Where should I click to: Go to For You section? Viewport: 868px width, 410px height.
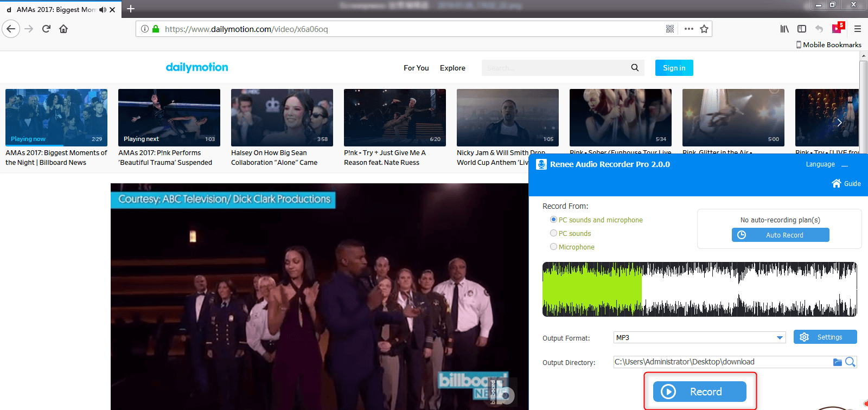416,68
